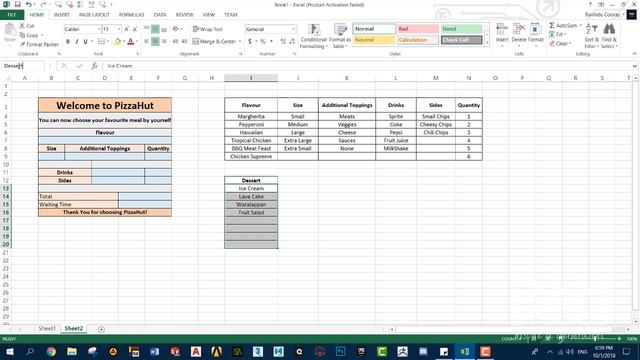Open the FILE tab
This screenshot has height=360, width=640.
coord(12,15)
